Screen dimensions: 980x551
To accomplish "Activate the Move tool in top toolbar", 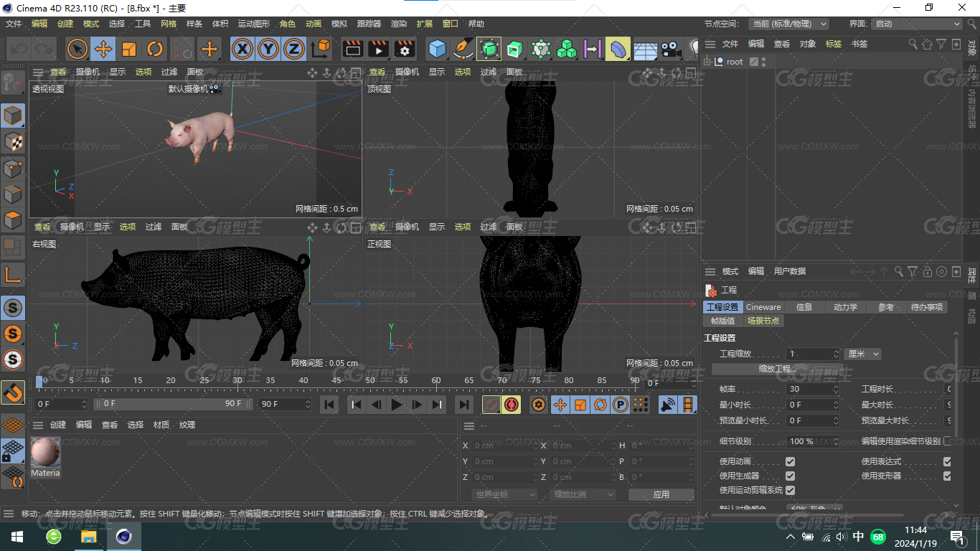I will coord(103,49).
